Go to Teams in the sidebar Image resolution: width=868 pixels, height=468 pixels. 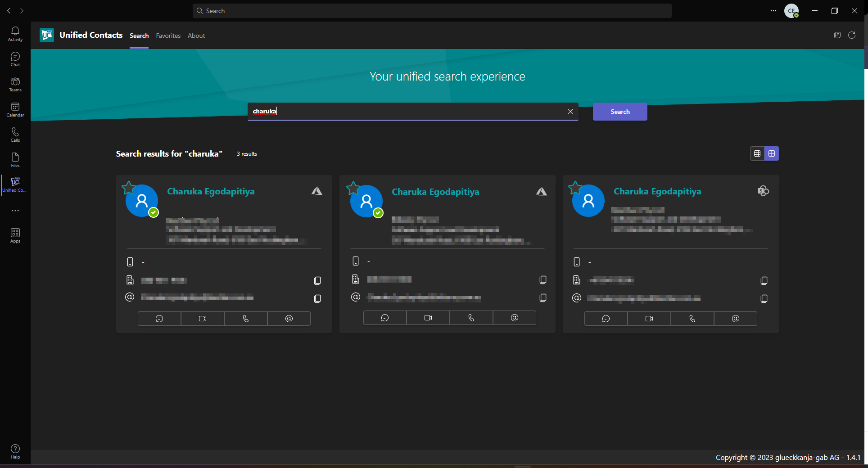click(15, 84)
